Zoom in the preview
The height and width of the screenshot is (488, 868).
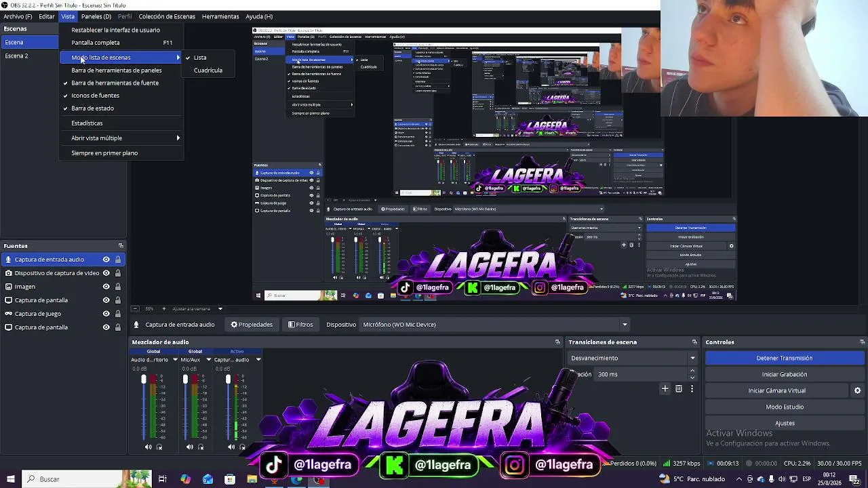point(163,309)
